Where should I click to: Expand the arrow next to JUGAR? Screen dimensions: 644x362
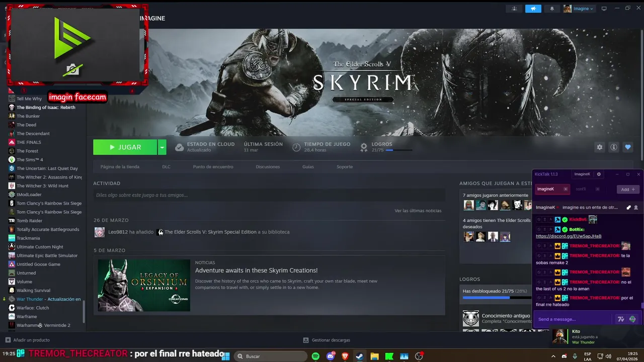pos(162,147)
